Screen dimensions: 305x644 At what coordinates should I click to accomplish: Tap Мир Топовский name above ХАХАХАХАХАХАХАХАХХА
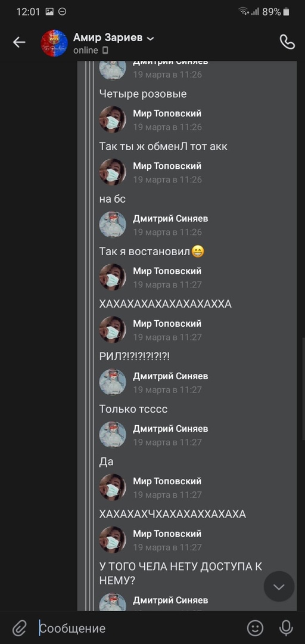pos(167,271)
